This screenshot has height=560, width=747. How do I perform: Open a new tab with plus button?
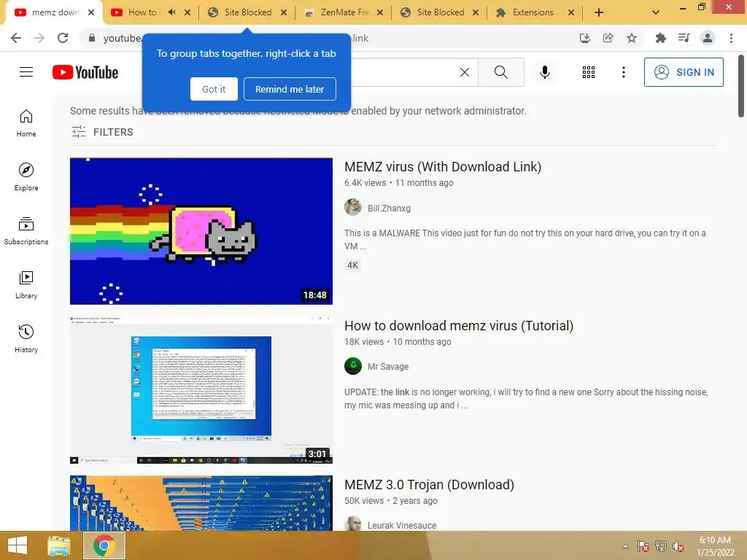coord(599,12)
